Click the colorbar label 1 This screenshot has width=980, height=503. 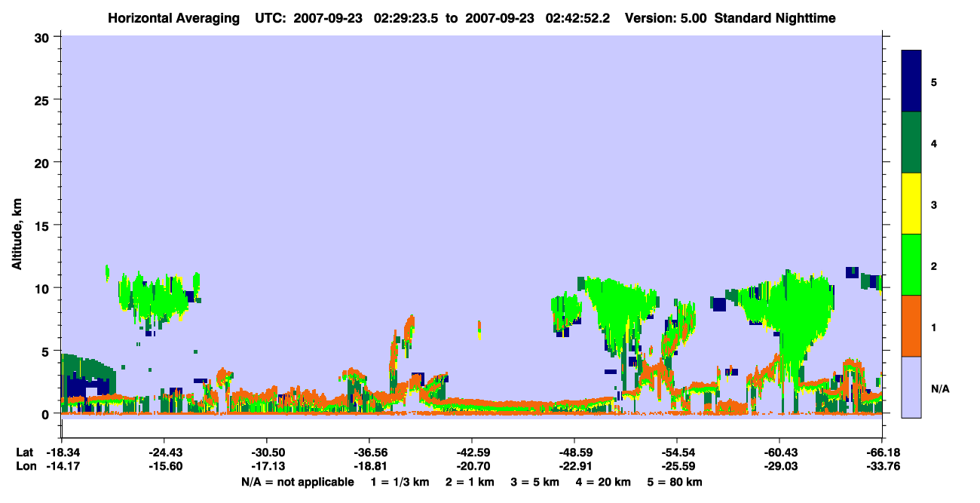coord(934,327)
